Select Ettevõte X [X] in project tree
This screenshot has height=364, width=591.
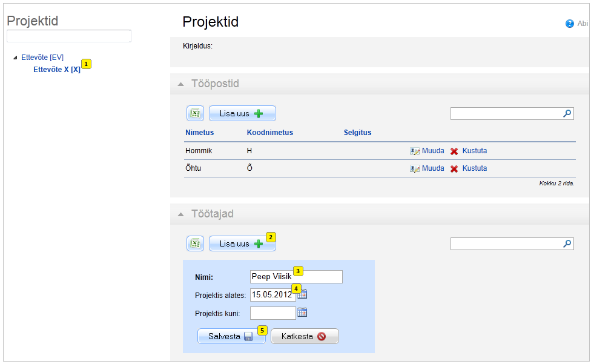coord(57,69)
